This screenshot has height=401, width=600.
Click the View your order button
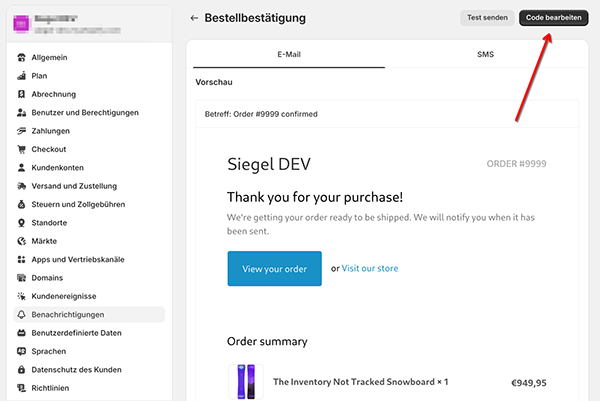pos(274,269)
